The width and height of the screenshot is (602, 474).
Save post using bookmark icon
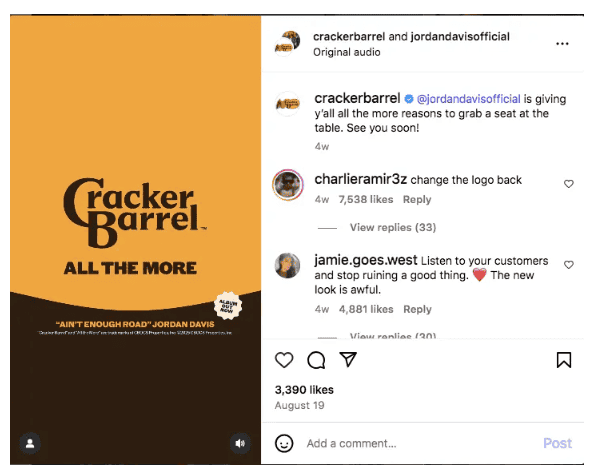[564, 360]
